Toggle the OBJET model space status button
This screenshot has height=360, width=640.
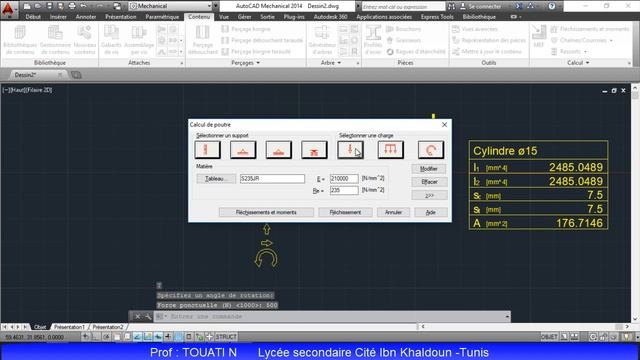(549, 337)
